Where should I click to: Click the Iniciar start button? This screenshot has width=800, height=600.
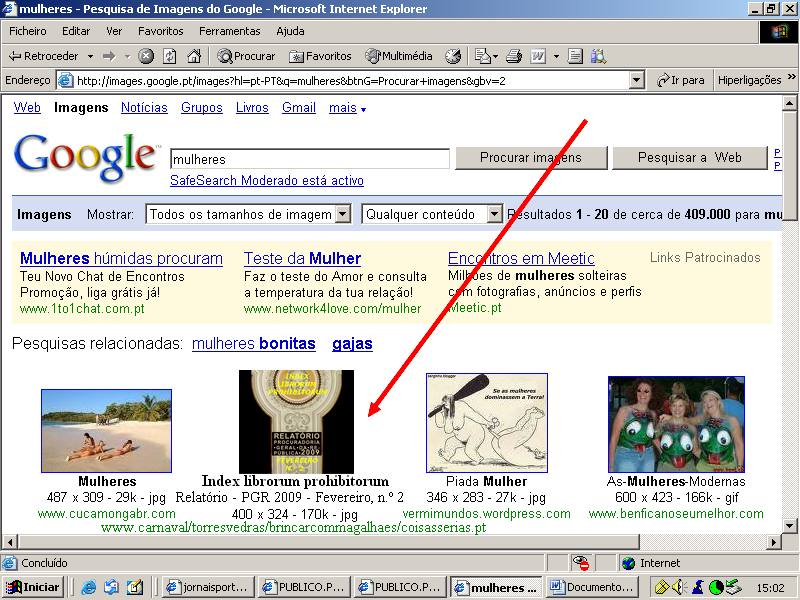pos(33,587)
